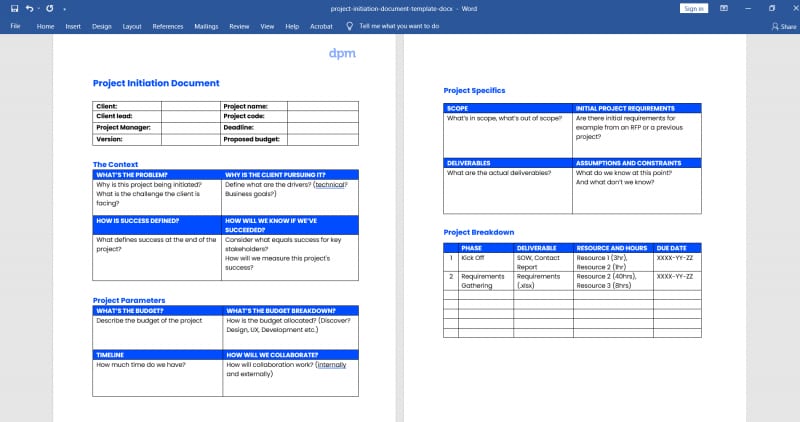Click the empty cell next to Project name:
Viewport: 800px width, 422px height.
coord(322,106)
